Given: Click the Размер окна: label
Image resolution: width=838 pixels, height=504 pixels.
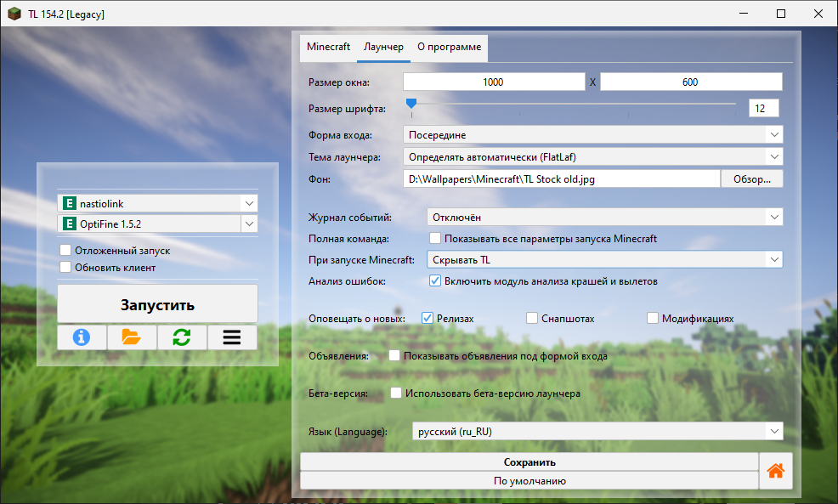Looking at the screenshot, I should 339,82.
